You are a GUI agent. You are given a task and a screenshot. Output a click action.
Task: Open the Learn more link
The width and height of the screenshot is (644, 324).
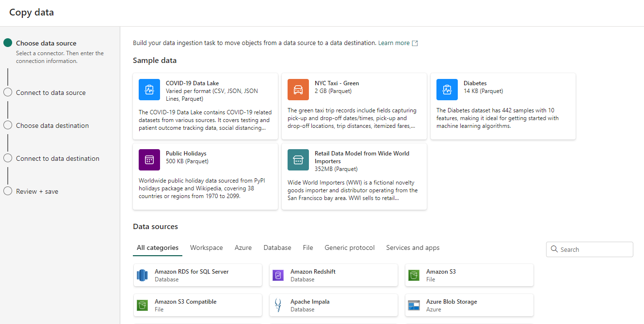(x=394, y=43)
